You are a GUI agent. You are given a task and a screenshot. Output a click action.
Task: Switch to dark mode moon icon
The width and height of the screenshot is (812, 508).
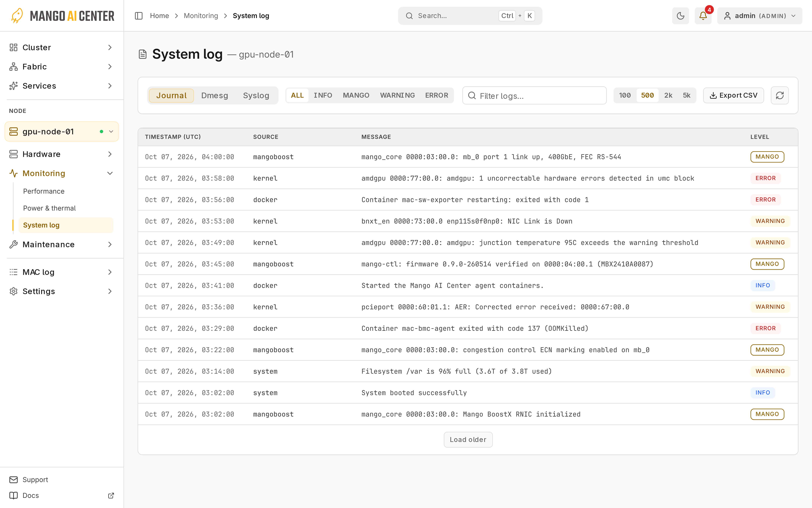680,16
